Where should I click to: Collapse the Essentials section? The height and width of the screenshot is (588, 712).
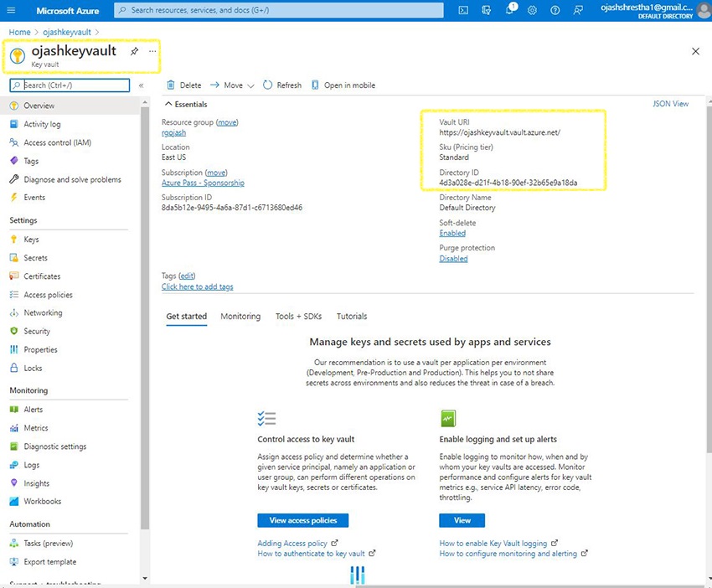click(168, 104)
